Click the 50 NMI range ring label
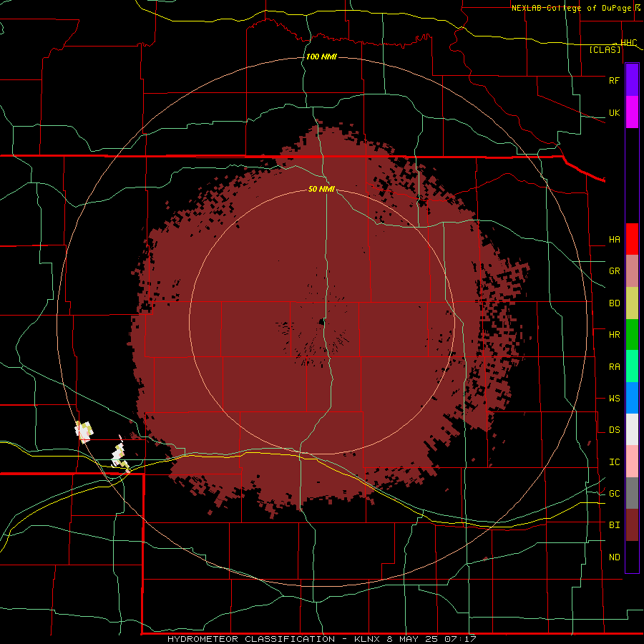 [x=321, y=189]
